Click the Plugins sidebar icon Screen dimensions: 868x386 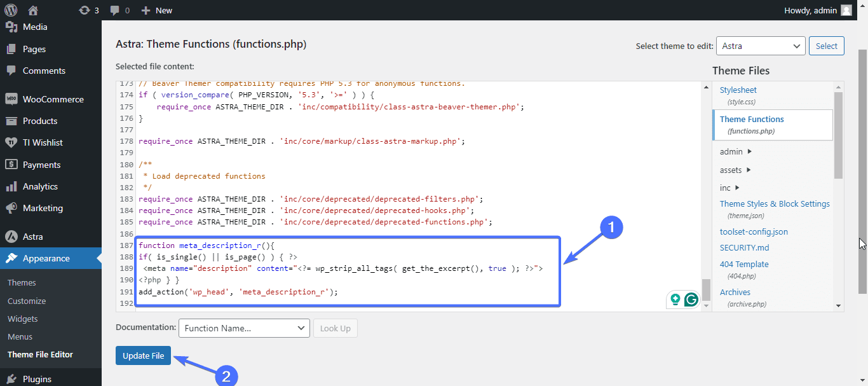[x=11, y=379]
